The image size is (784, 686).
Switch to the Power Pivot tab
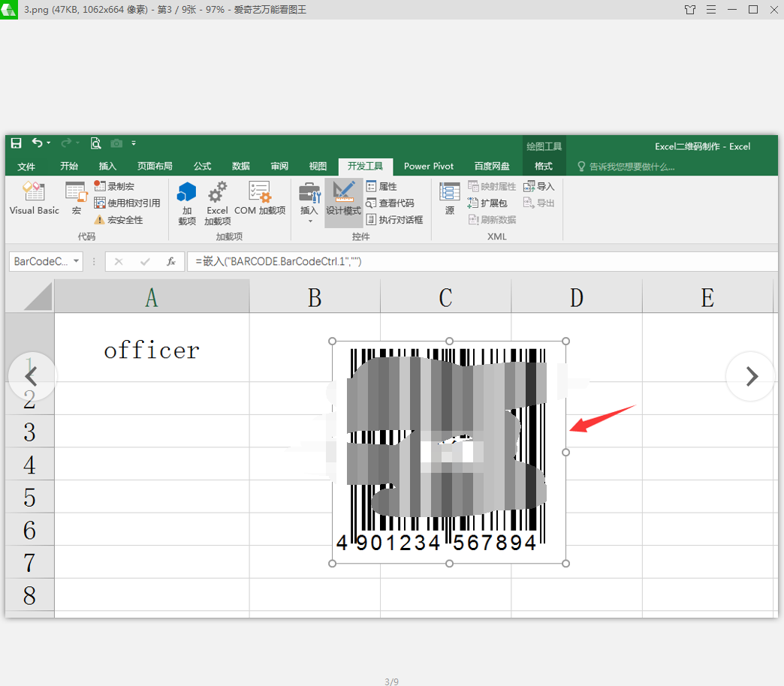(x=429, y=167)
